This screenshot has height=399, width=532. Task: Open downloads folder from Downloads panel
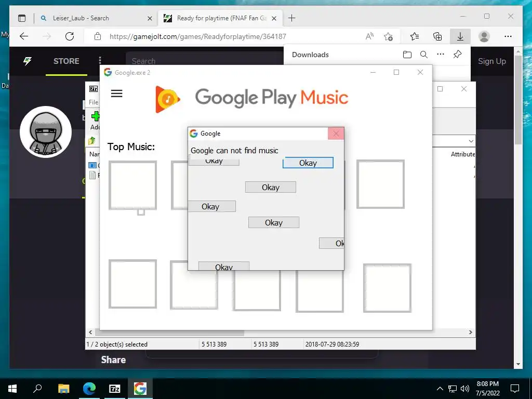point(407,54)
